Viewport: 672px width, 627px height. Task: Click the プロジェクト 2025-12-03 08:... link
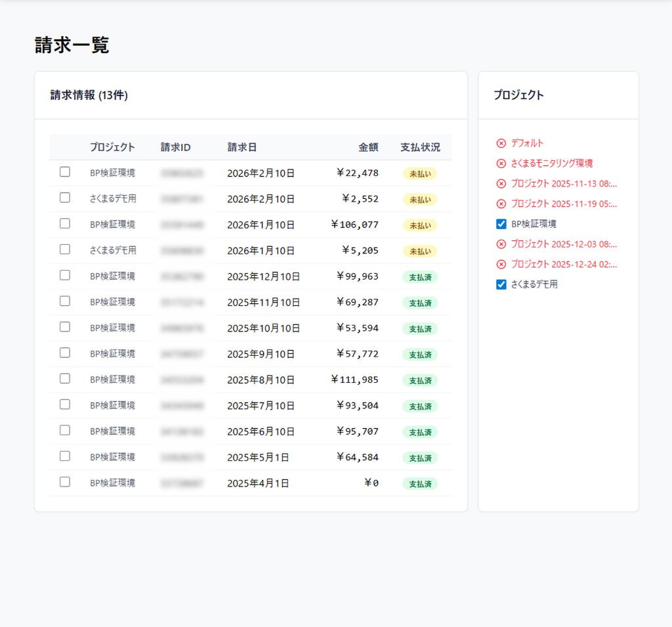pyautogui.click(x=564, y=244)
